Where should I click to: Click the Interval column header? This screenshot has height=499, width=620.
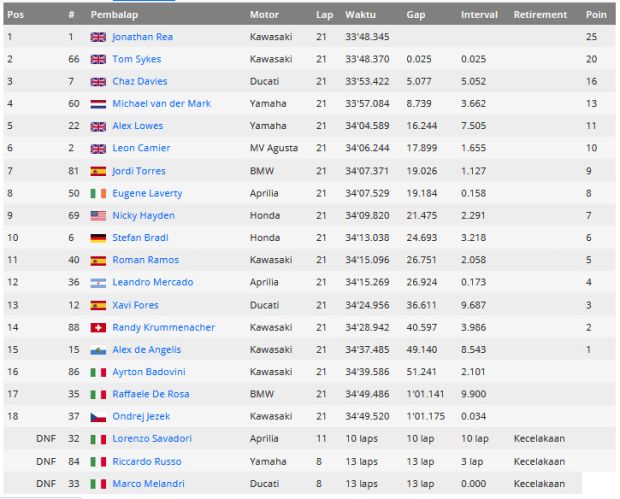[479, 15]
